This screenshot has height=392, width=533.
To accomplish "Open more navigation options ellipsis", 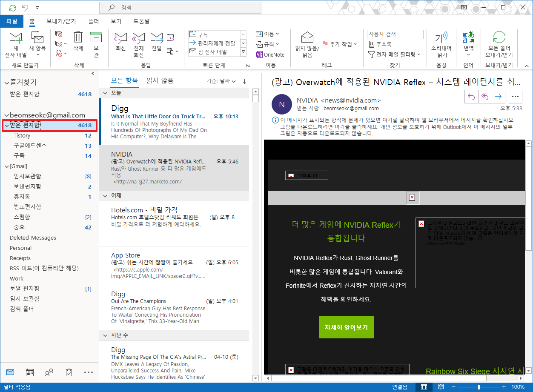I will click(x=89, y=372).
